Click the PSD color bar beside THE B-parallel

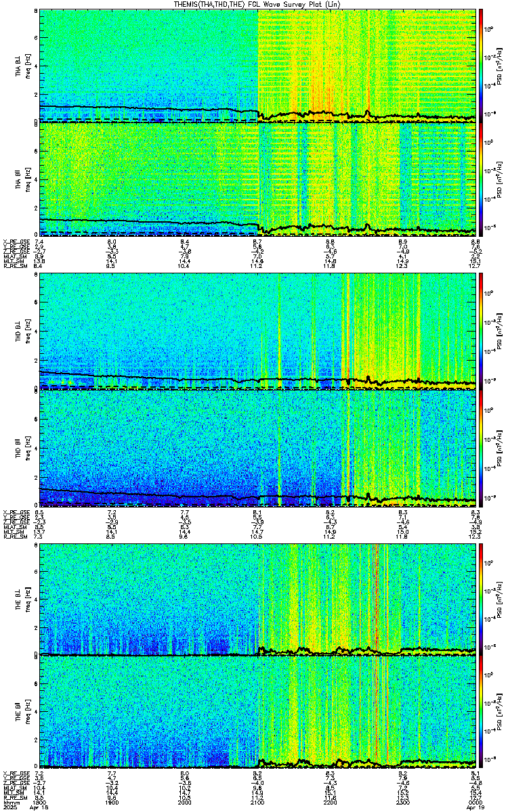point(481,713)
